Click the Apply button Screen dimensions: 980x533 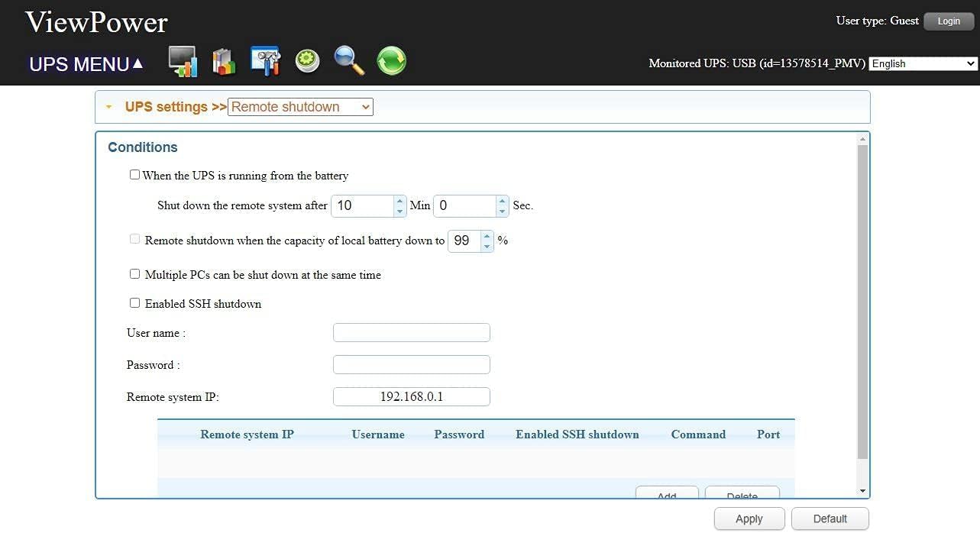point(749,518)
